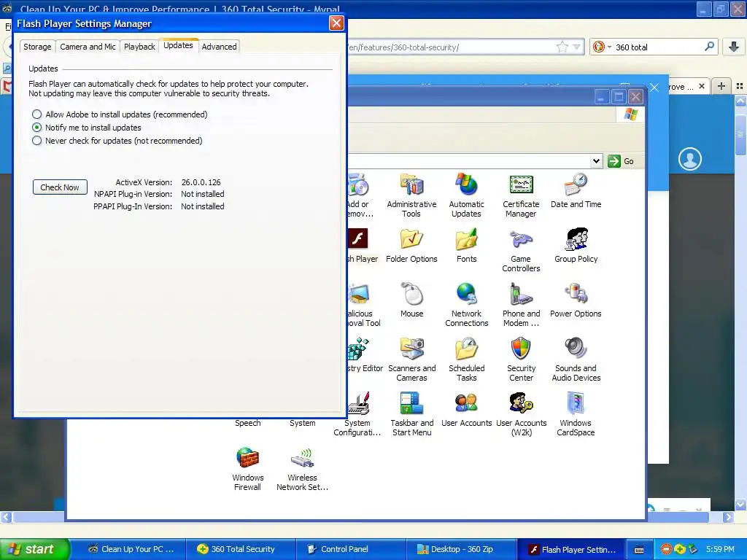Open Network Connections icon
Viewport: 747px width, 560px height.
tap(466, 305)
